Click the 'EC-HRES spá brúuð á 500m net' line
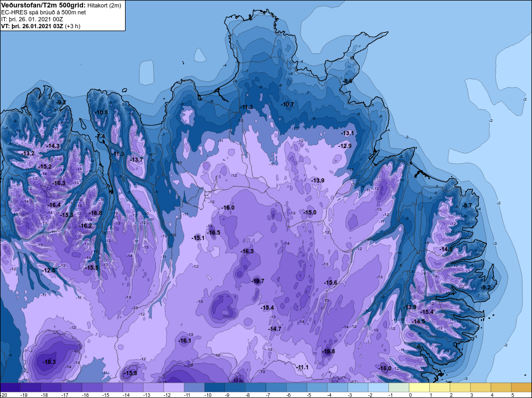This screenshot has width=532, height=398. point(44,12)
